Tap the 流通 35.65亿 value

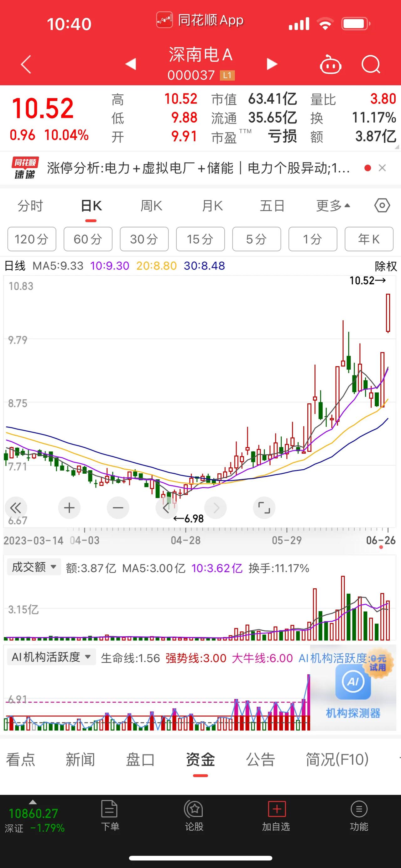272,118
